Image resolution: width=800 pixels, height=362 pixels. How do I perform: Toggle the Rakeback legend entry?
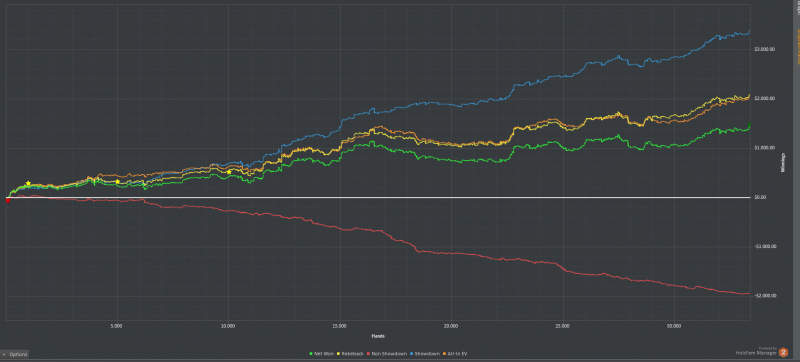pyautogui.click(x=349, y=353)
